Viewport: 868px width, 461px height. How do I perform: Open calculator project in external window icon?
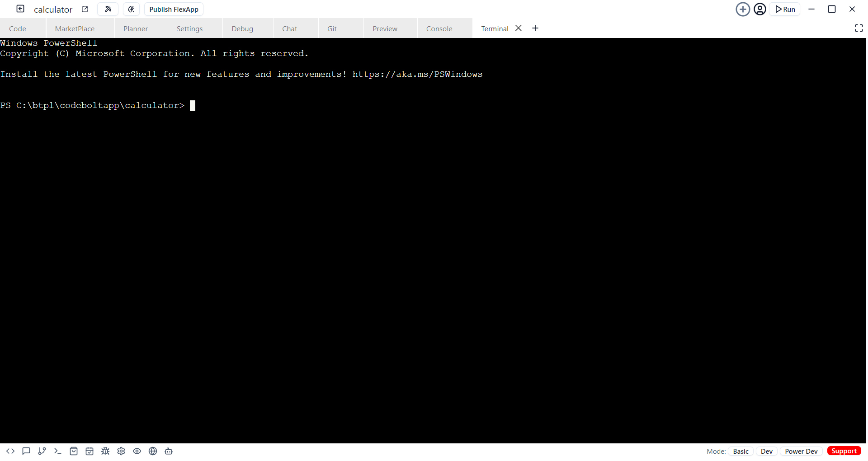tap(85, 9)
